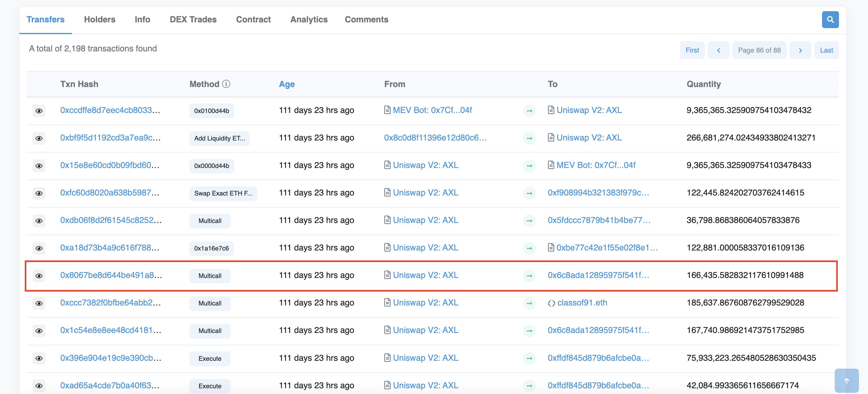Toggle eye icon on Add Liquidity row
The image size is (868, 394).
point(39,138)
